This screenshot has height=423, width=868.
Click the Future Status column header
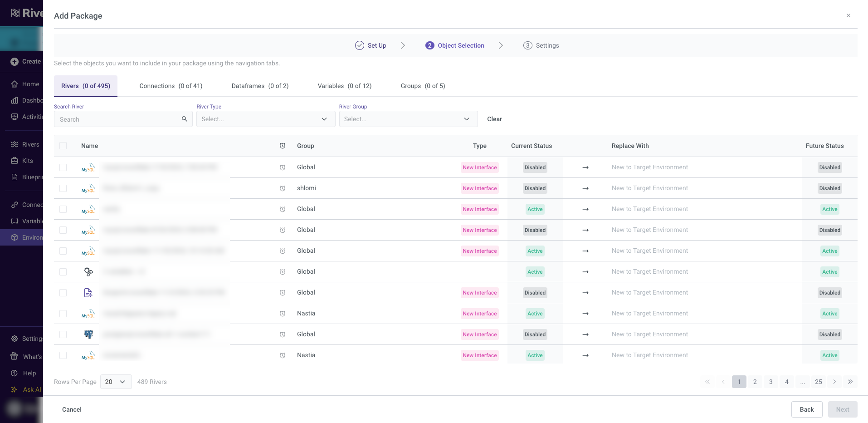click(x=825, y=146)
